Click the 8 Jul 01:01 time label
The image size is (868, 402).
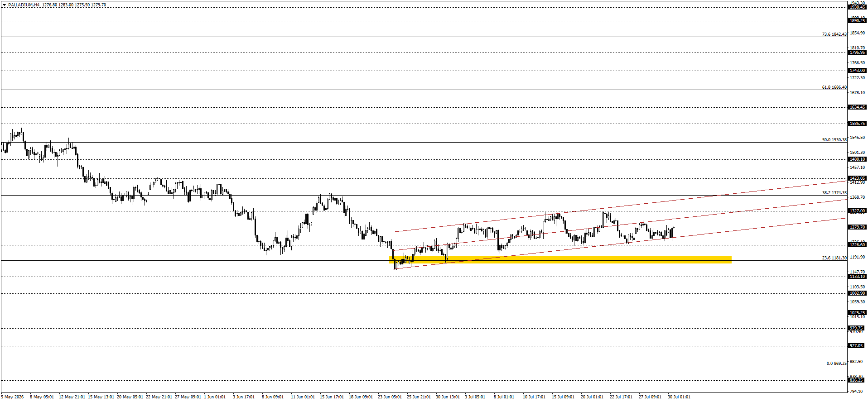[504, 397]
